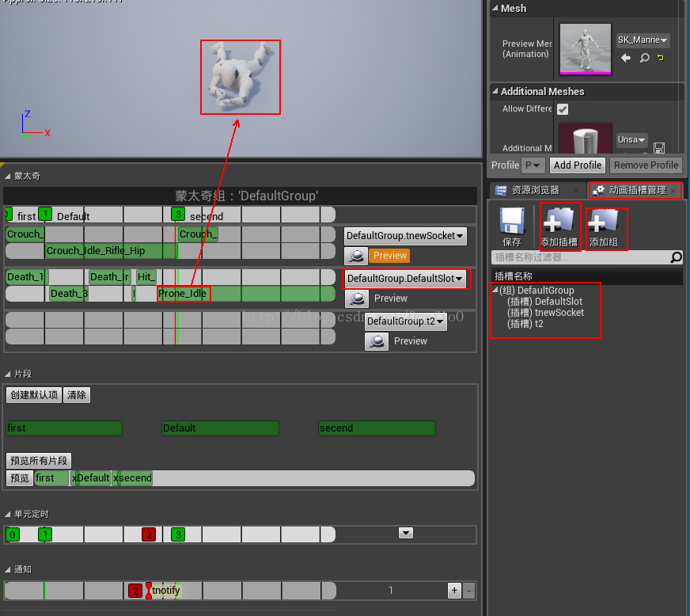Click the Add Slot folder icon
690x616 pixels.
559,220
